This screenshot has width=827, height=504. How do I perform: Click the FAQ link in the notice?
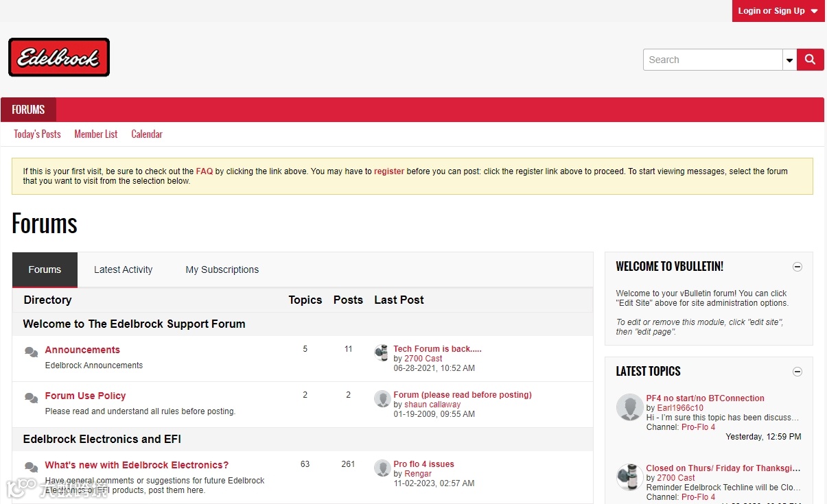click(x=205, y=171)
